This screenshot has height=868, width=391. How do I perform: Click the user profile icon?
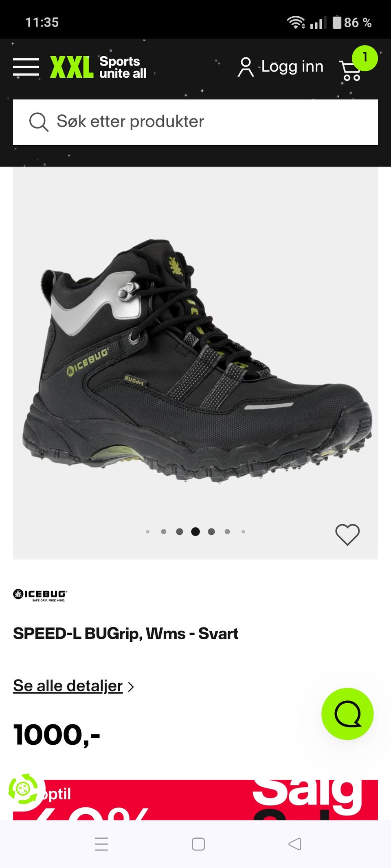[246, 67]
